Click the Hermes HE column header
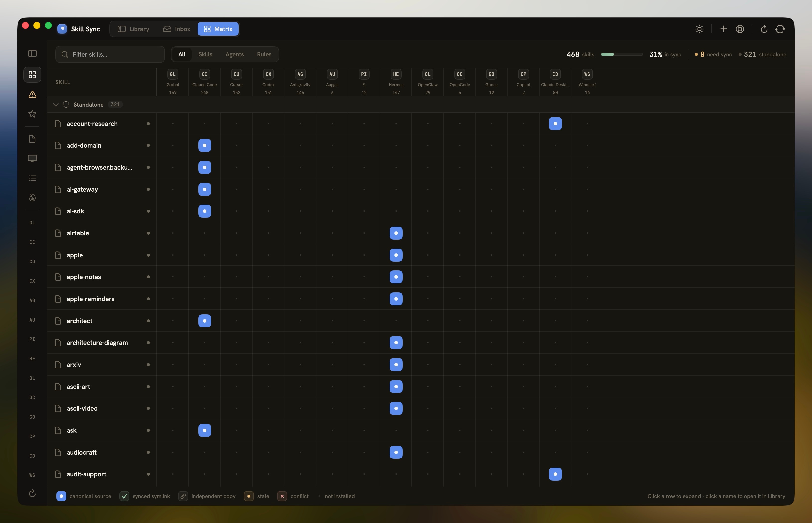Screen dimensions: 812x523 pyautogui.click(x=396, y=82)
